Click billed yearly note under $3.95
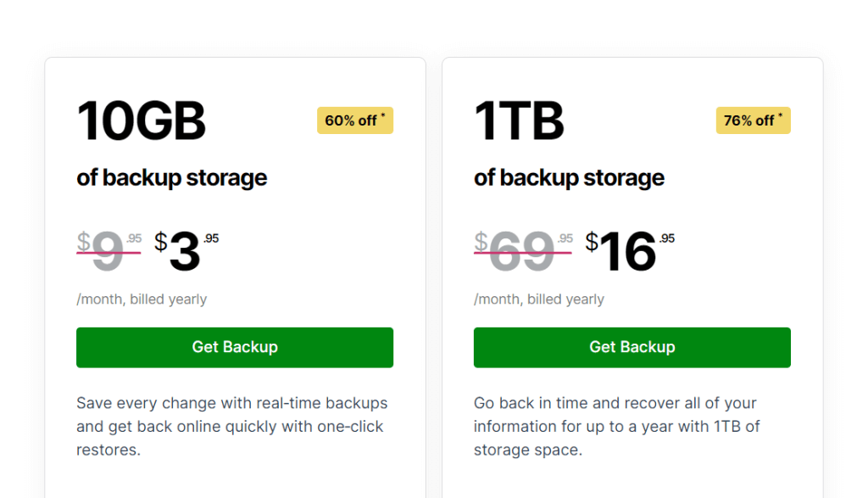Viewport: 868px width, 498px height. tap(142, 299)
